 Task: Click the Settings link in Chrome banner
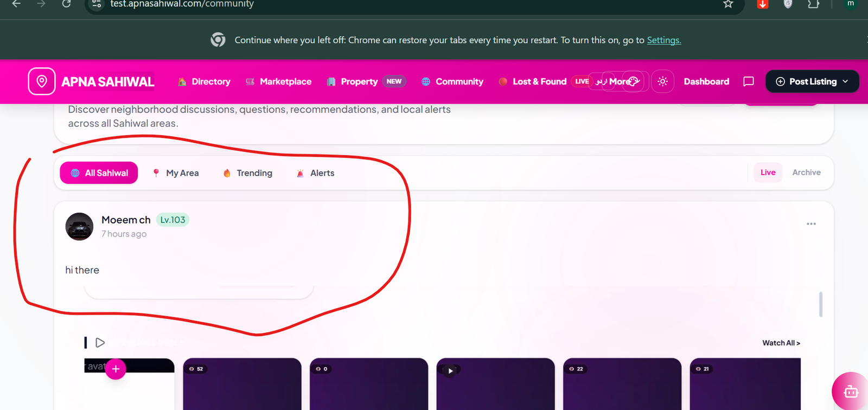pyautogui.click(x=664, y=40)
